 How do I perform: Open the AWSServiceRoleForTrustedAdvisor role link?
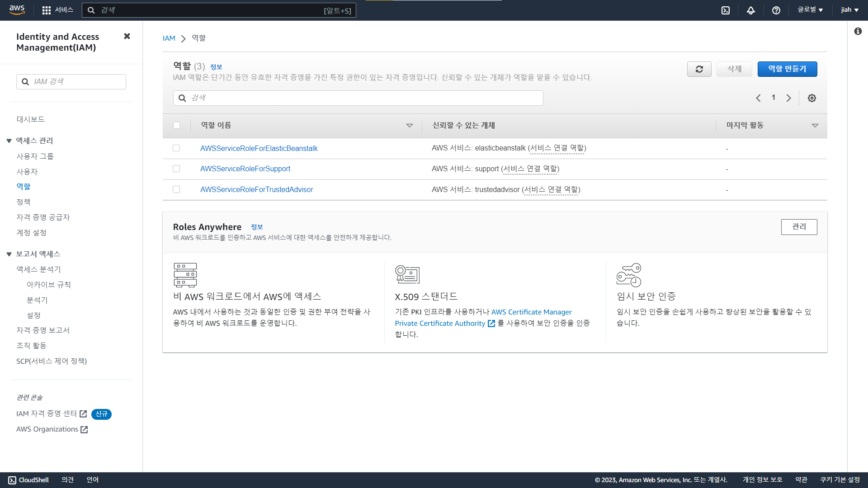[256, 189]
